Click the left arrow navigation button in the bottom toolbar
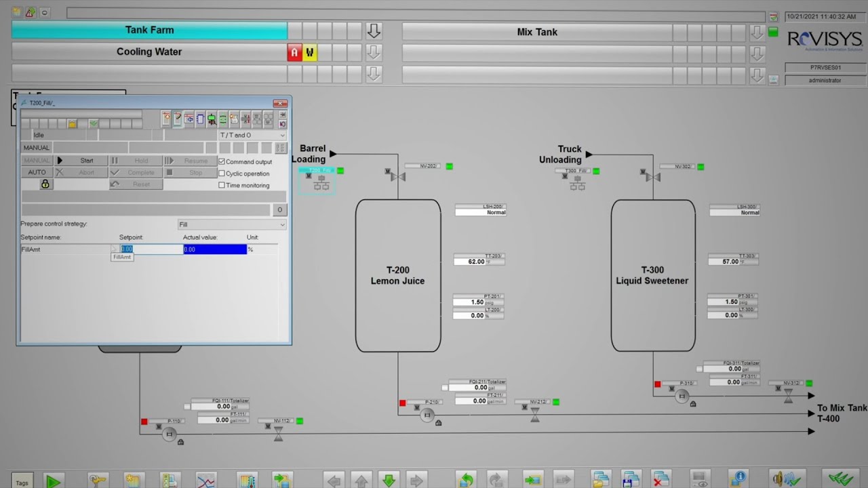The height and width of the screenshot is (488, 868). (x=334, y=481)
